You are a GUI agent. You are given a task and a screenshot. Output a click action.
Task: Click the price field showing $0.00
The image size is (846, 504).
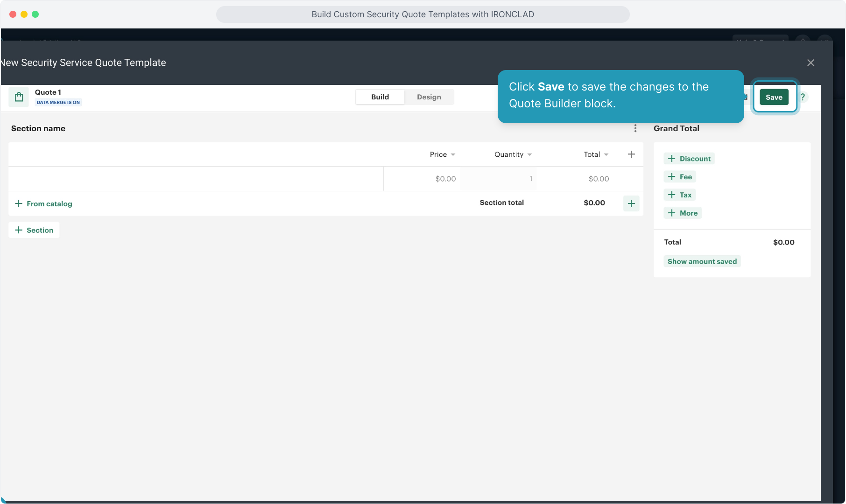[x=445, y=179]
